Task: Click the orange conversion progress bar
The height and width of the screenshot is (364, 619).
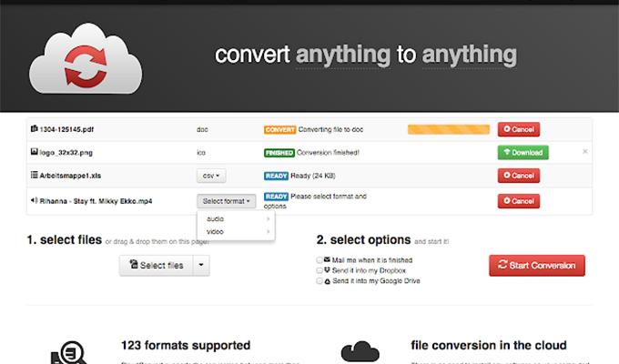Action: point(449,129)
